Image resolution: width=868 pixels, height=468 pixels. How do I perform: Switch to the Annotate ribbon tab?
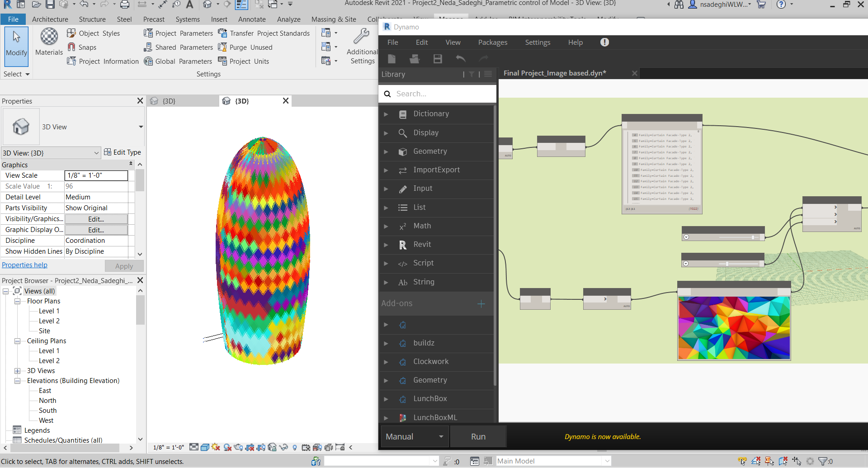pos(252,19)
